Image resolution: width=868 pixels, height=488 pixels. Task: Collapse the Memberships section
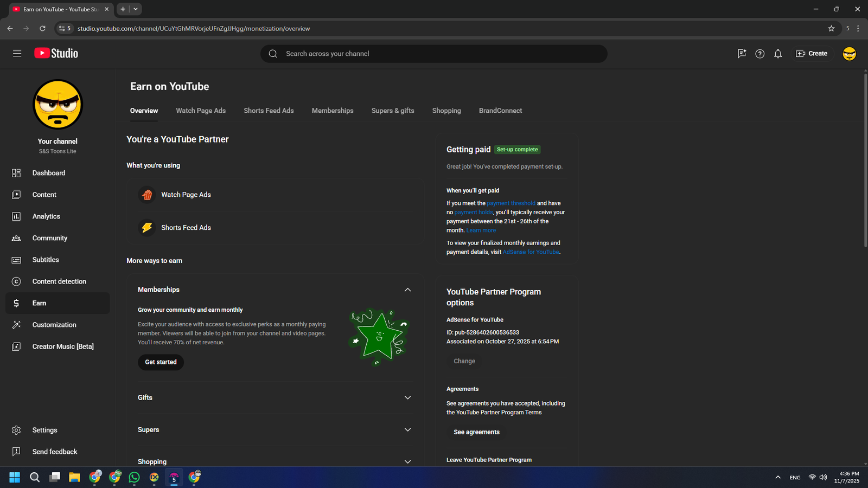click(407, 290)
